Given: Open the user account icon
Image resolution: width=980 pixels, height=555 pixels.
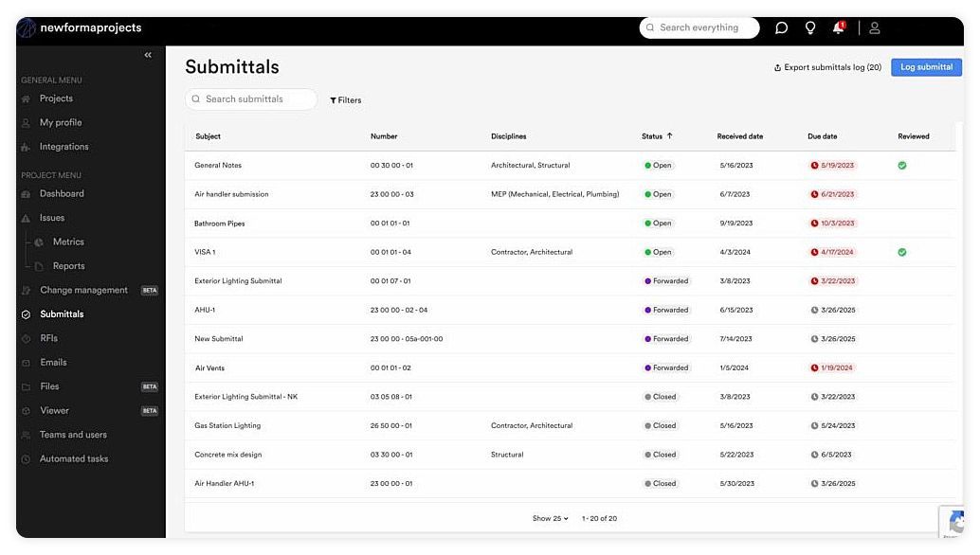Looking at the screenshot, I should coord(874,27).
